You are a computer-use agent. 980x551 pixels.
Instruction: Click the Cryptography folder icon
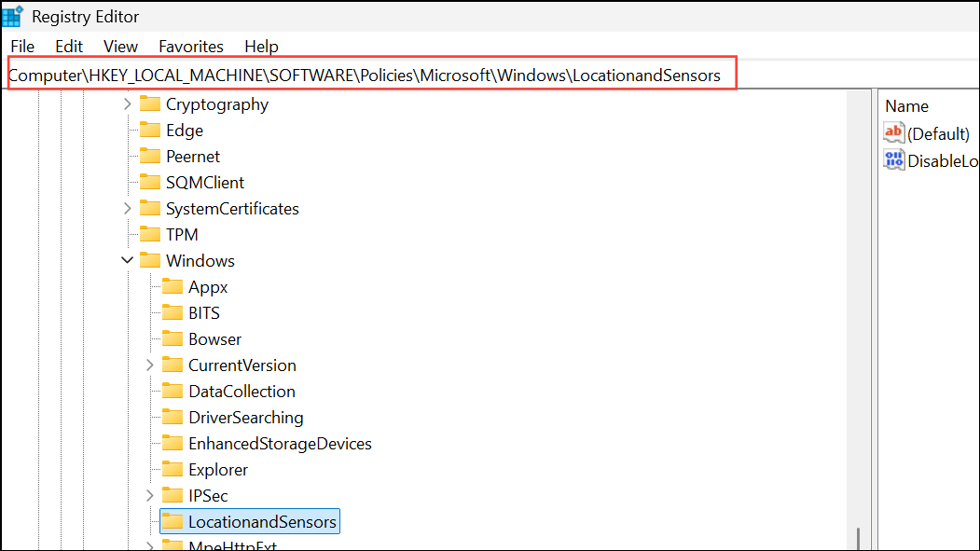[150, 103]
